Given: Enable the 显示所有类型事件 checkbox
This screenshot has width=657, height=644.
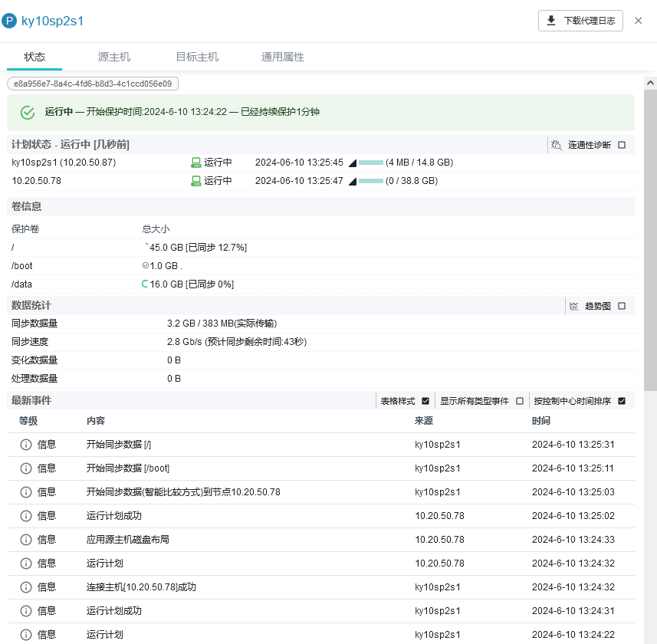Looking at the screenshot, I should 519,400.
